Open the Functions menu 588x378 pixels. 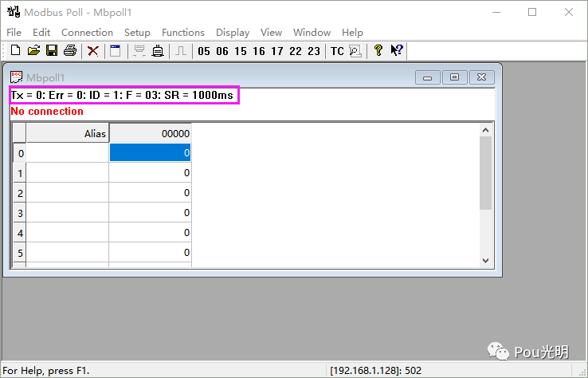click(183, 33)
